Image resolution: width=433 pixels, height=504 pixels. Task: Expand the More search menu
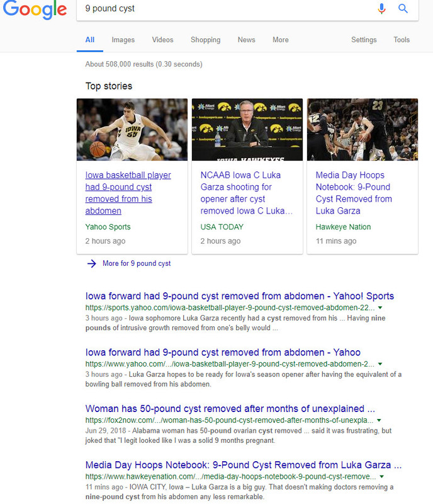[x=281, y=40]
